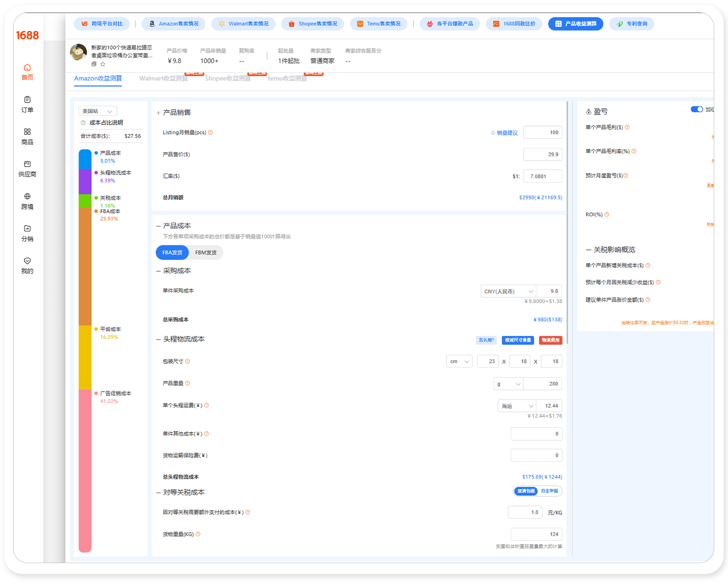
Task: Click the copy icon under product title
Action: coord(94,64)
